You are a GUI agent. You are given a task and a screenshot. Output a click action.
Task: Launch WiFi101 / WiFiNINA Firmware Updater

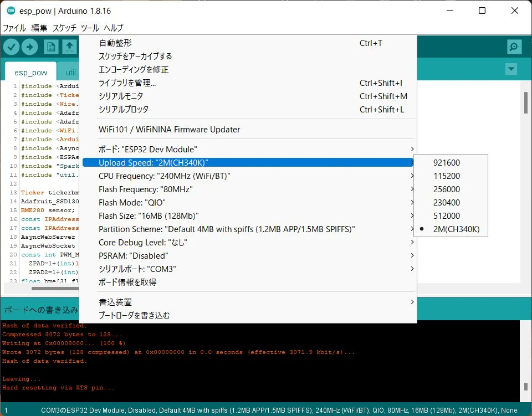(249, 130)
